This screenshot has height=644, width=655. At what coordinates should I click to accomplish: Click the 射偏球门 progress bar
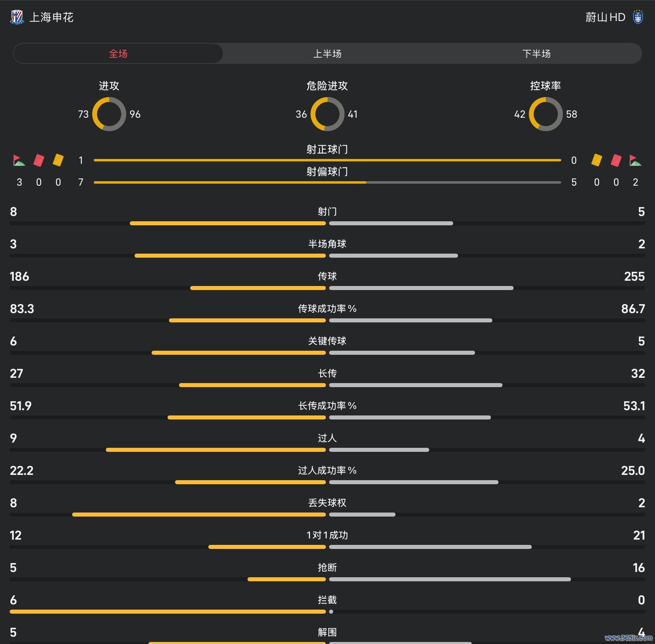click(x=327, y=182)
